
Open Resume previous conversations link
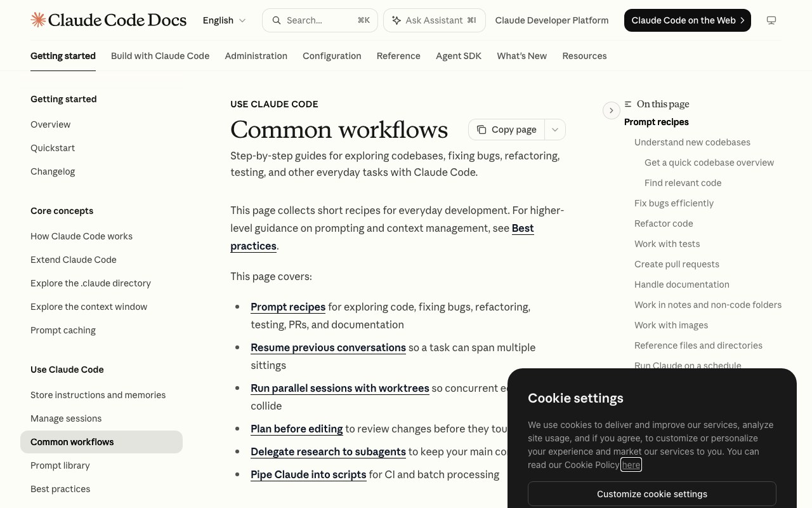328,347
